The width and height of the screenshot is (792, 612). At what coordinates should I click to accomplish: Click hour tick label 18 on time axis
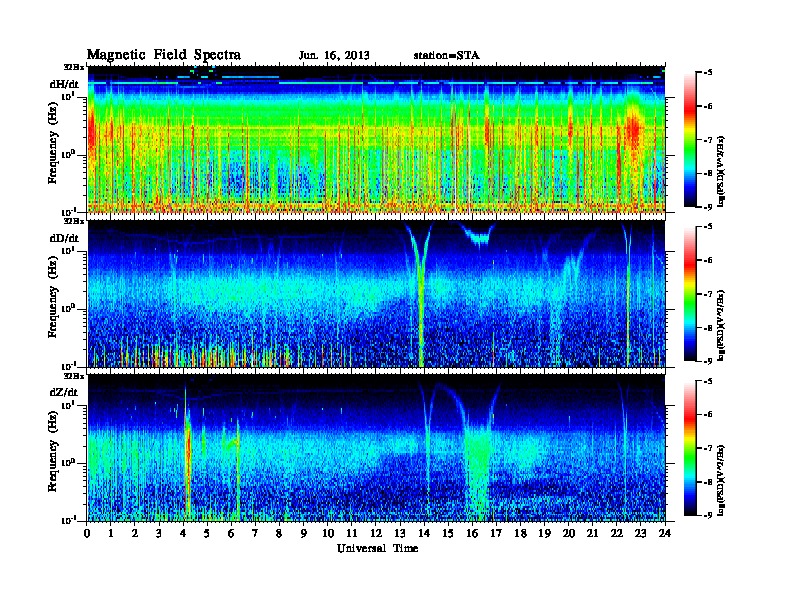pyautogui.click(x=520, y=533)
